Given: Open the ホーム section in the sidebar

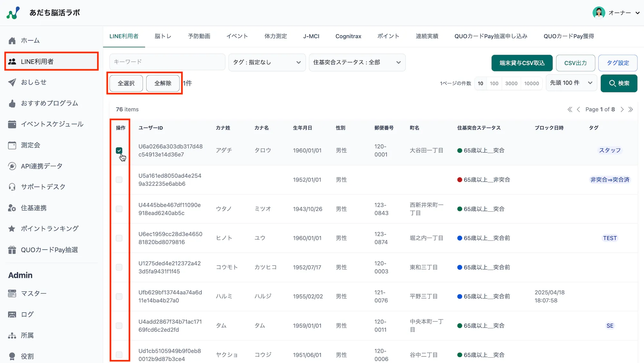Looking at the screenshot, I should coord(30,40).
